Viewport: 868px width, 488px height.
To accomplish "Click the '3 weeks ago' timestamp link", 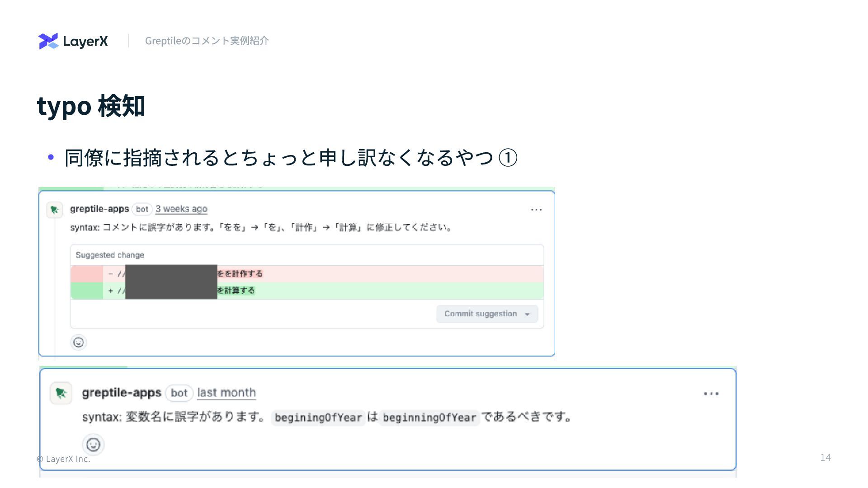I will click(x=181, y=209).
